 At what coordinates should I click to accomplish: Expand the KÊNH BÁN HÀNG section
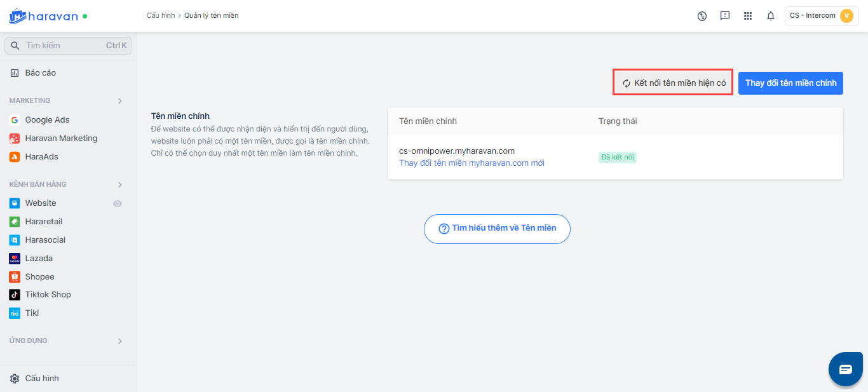pyautogui.click(x=120, y=185)
